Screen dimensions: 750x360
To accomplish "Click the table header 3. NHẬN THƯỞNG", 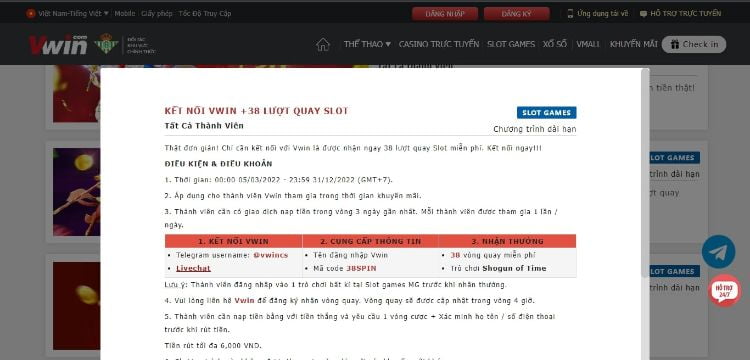I will [507, 241].
